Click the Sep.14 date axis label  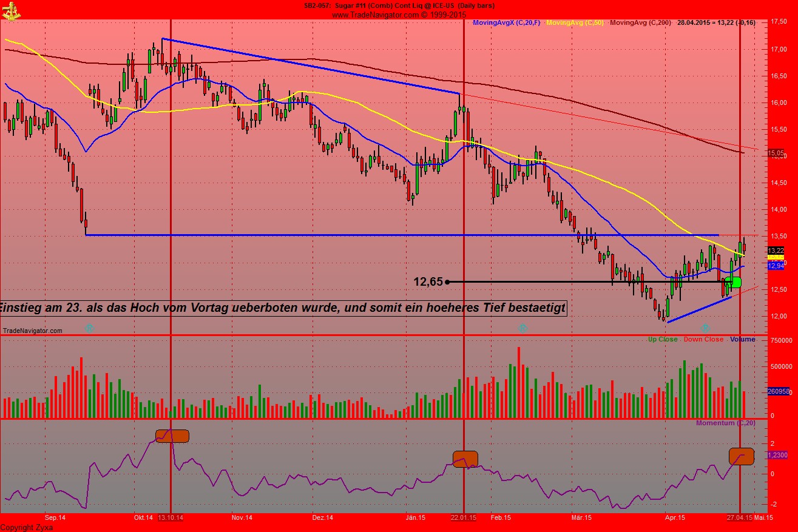[x=55, y=518]
